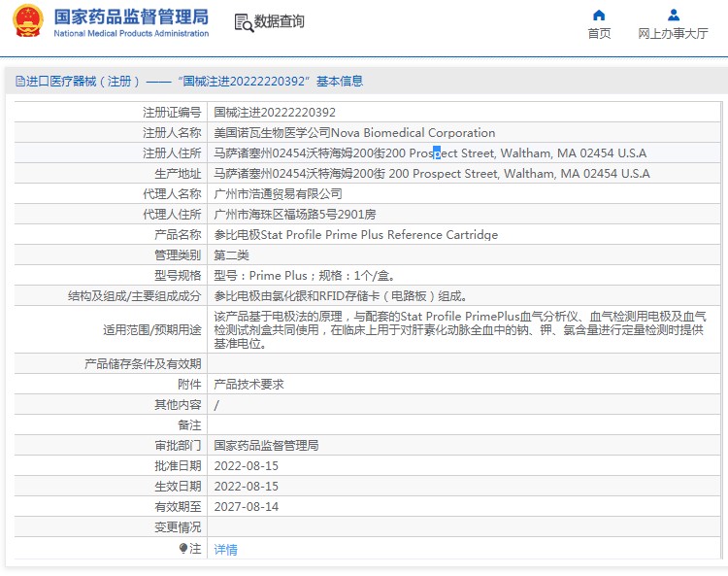Open the 详情 link
Screen dimensions: 728x576
pyautogui.click(x=225, y=550)
